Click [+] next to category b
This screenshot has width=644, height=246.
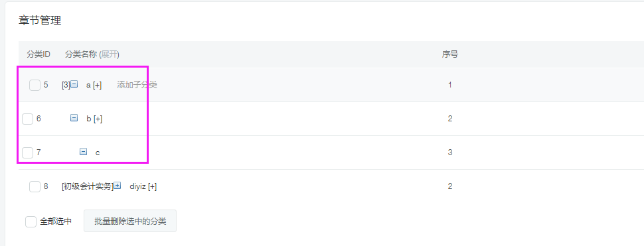click(98, 119)
